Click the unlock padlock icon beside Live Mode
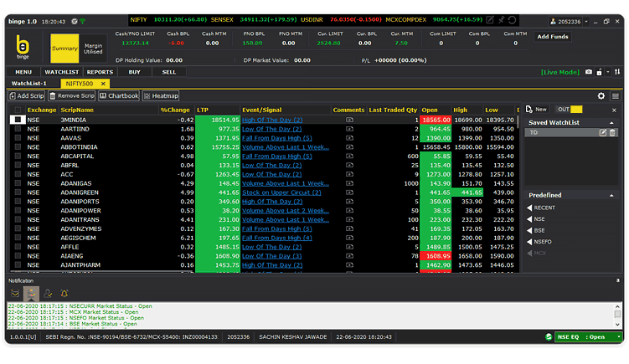The width and height of the screenshot is (629, 364). point(599,72)
